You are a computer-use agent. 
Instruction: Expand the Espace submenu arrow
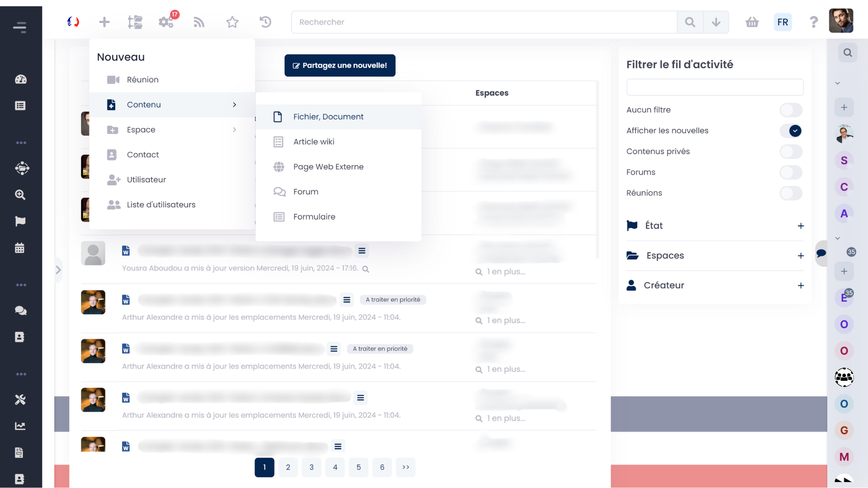coord(234,130)
